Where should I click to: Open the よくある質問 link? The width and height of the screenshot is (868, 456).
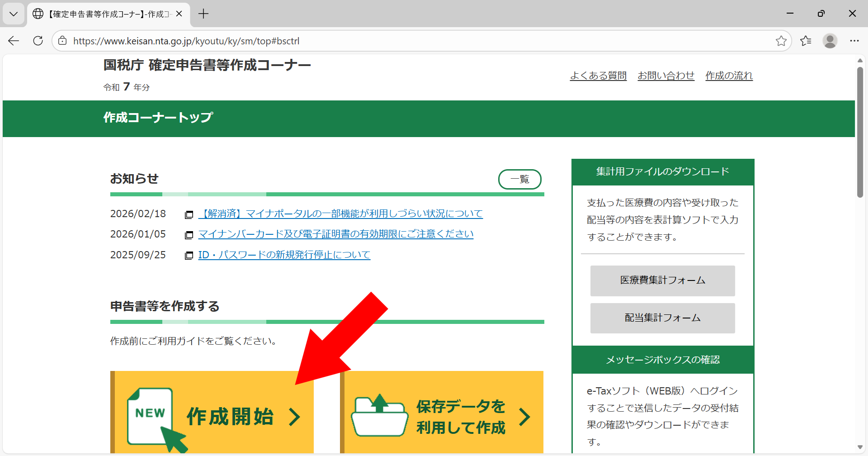click(x=598, y=76)
